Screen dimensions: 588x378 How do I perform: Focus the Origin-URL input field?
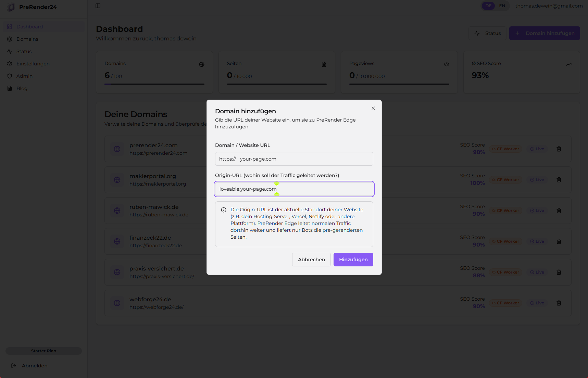pyautogui.click(x=294, y=189)
